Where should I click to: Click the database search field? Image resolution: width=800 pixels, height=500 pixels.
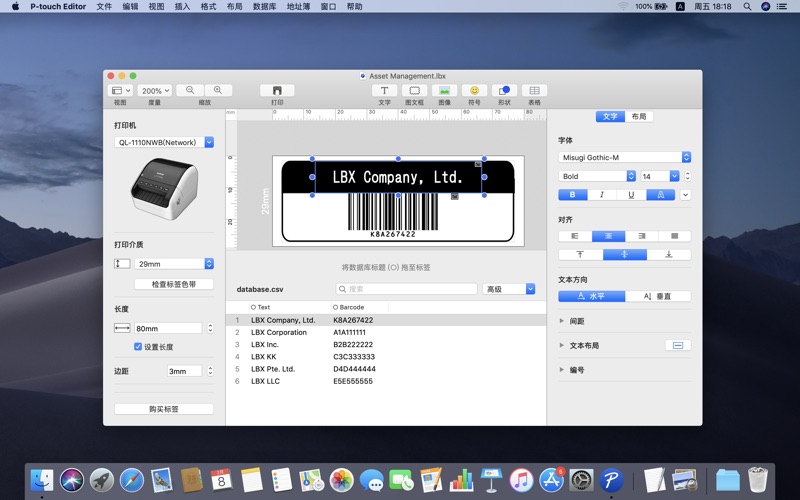(x=407, y=289)
